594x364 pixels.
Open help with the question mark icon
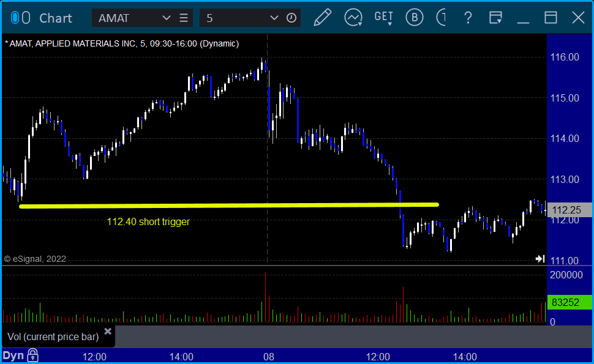[468, 18]
